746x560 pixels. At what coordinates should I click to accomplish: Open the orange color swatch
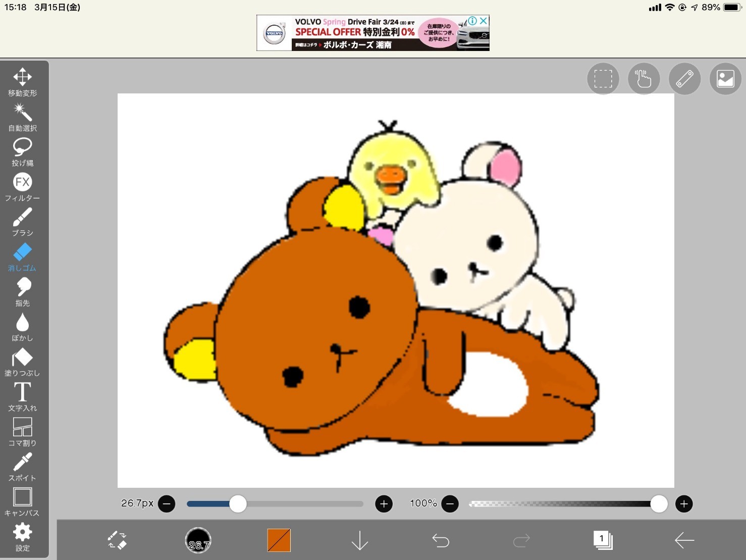(279, 540)
